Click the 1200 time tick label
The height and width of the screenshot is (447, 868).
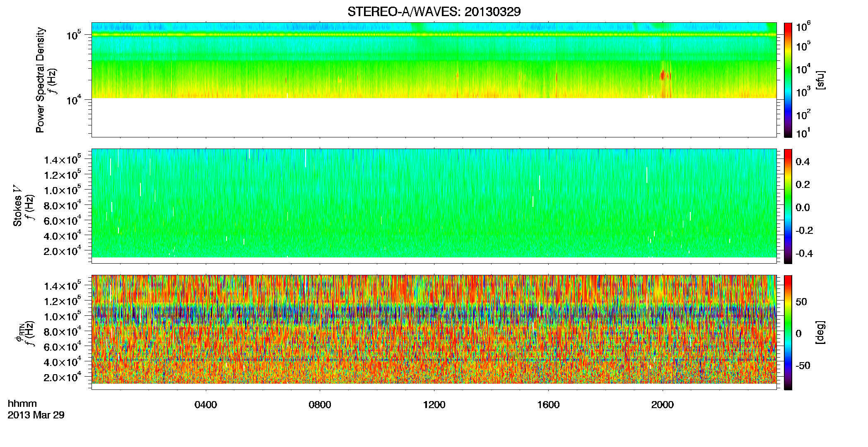click(x=434, y=405)
